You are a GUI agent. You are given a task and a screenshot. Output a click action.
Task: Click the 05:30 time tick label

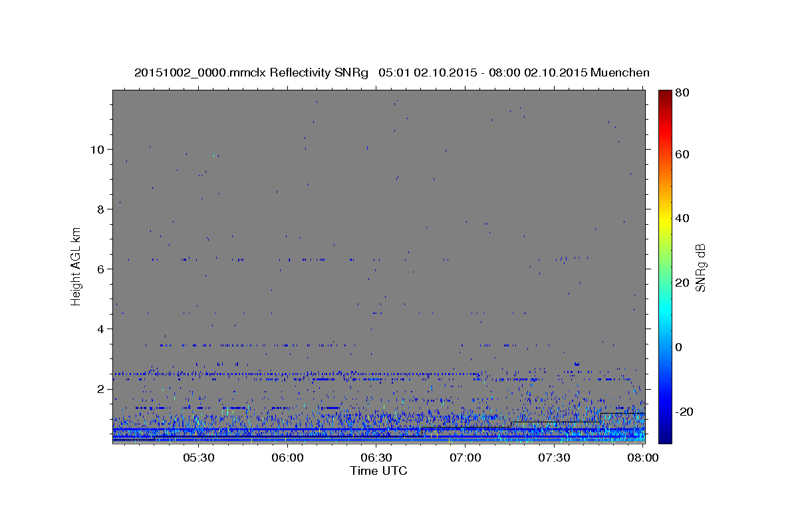pyautogui.click(x=199, y=458)
